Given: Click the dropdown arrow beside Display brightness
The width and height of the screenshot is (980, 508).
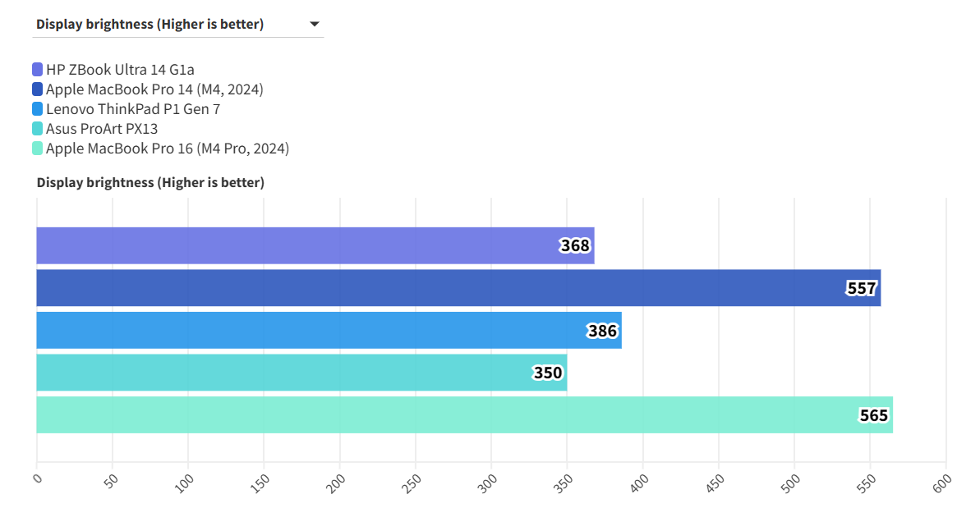Looking at the screenshot, I should coord(314,25).
